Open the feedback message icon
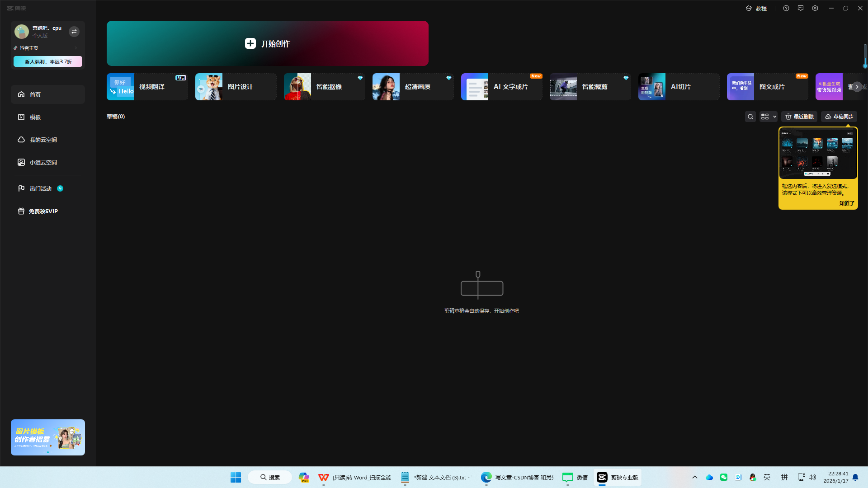 pos(801,8)
